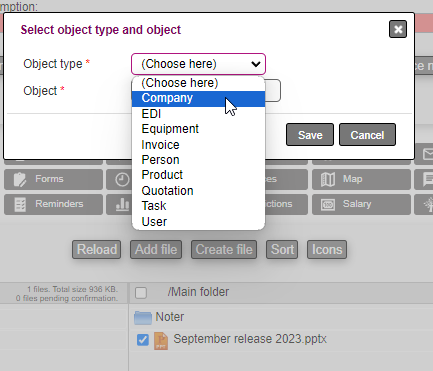This screenshot has width=433, height=371.
Task: Click the Add file button
Action: pyautogui.click(x=156, y=250)
